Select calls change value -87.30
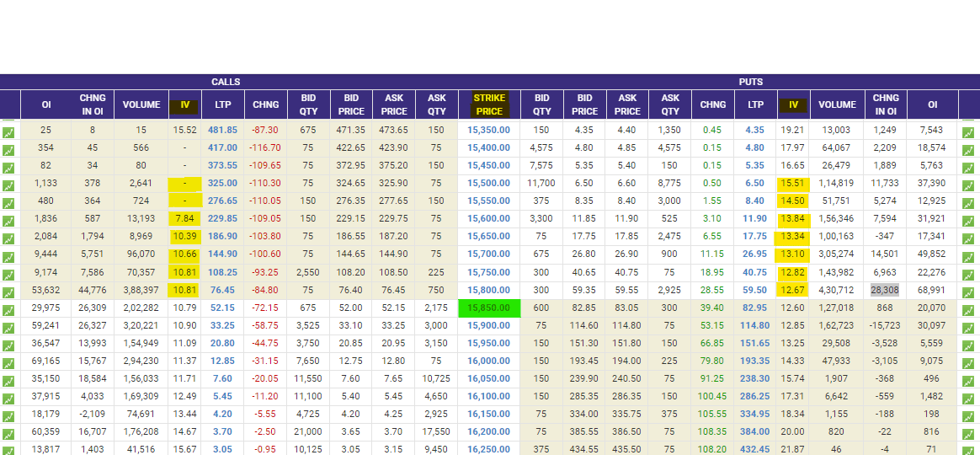The height and width of the screenshot is (455, 980). [265, 130]
